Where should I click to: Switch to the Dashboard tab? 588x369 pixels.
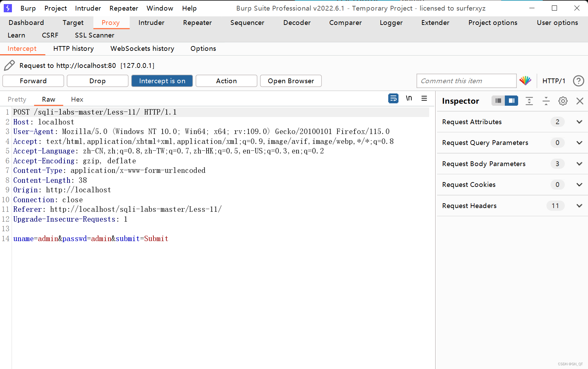pos(26,23)
